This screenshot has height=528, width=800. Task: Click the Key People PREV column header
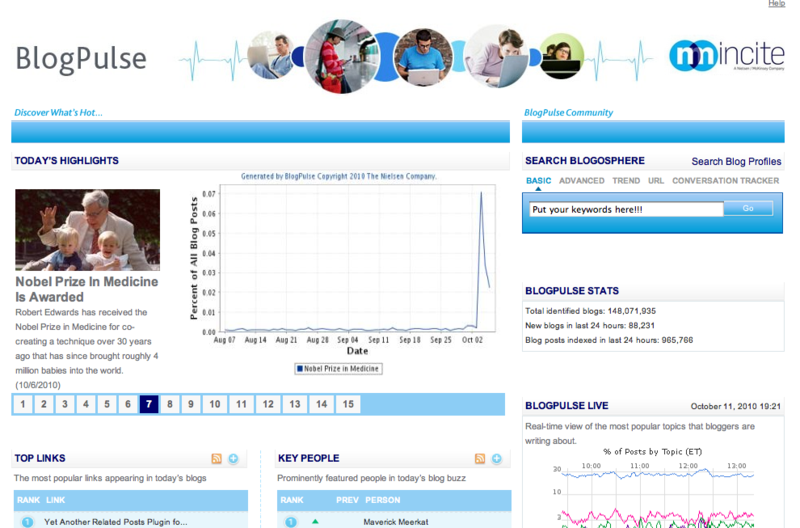pos(347,500)
